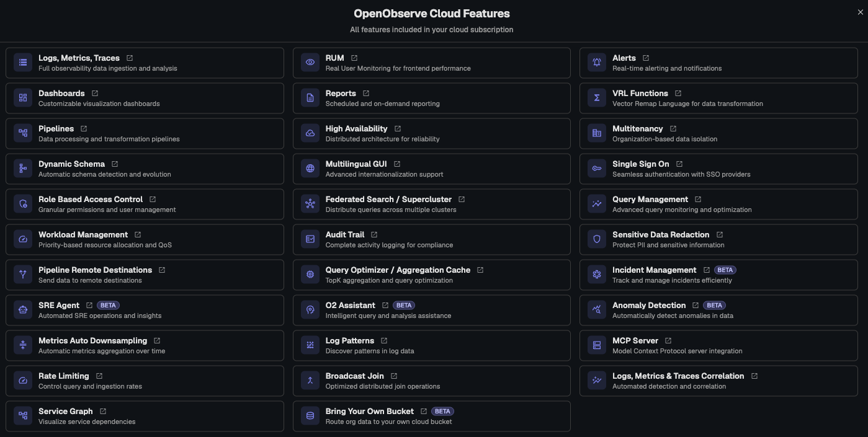Click the Multitenancy building icon

597,133
